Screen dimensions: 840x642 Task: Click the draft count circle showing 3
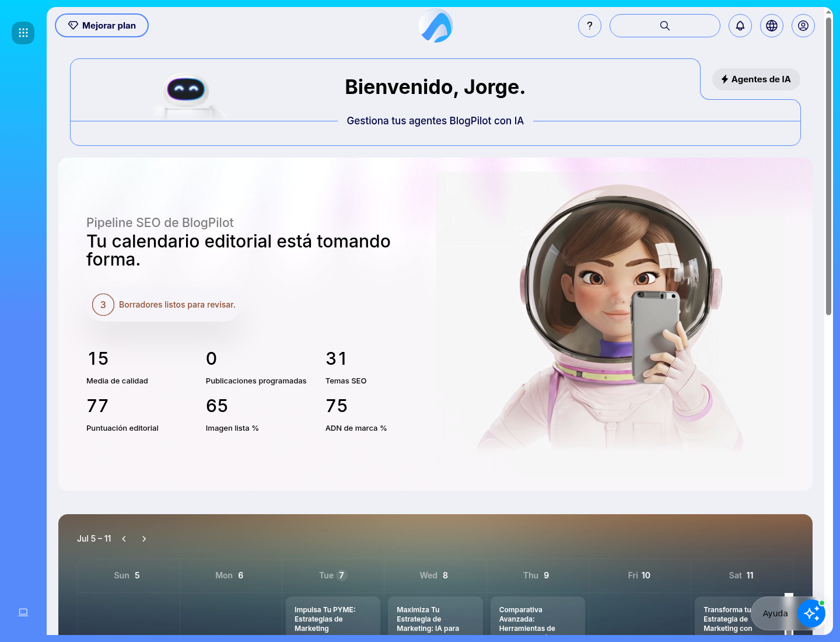click(x=103, y=305)
